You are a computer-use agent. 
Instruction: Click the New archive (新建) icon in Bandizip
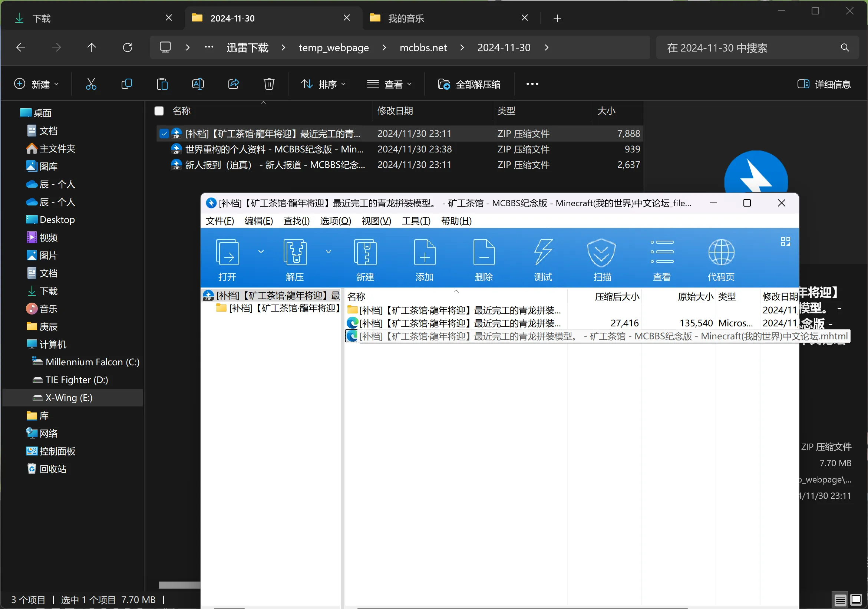(x=365, y=252)
